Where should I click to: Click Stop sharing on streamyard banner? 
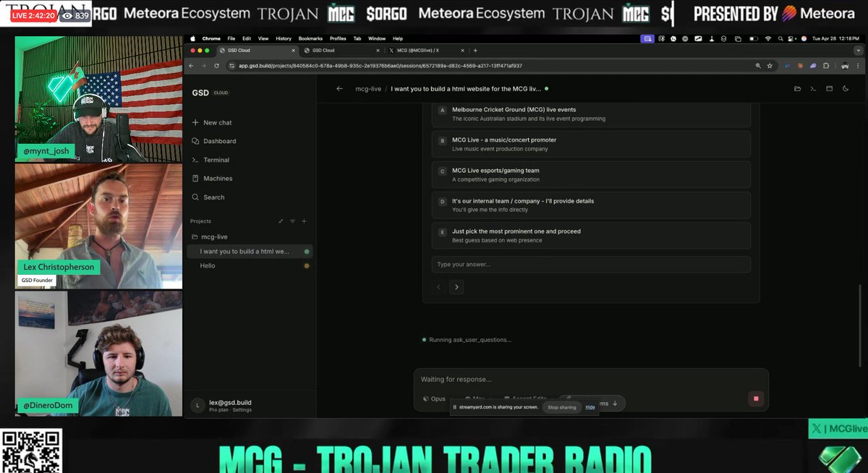click(562, 407)
